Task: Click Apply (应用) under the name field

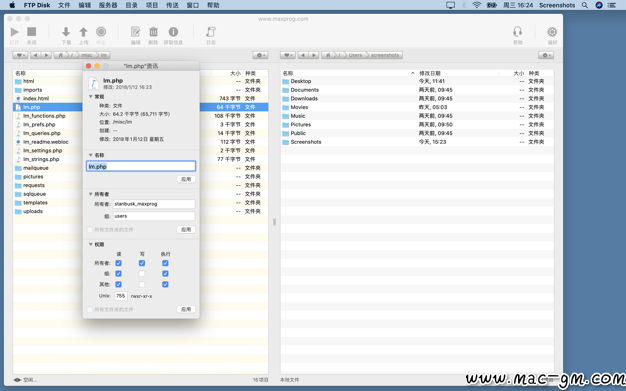Action: click(186, 179)
